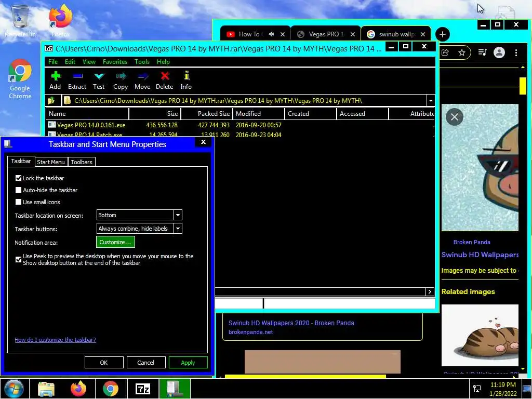
Task: Select the Firefox desktop shortcut
Action: click(60, 21)
